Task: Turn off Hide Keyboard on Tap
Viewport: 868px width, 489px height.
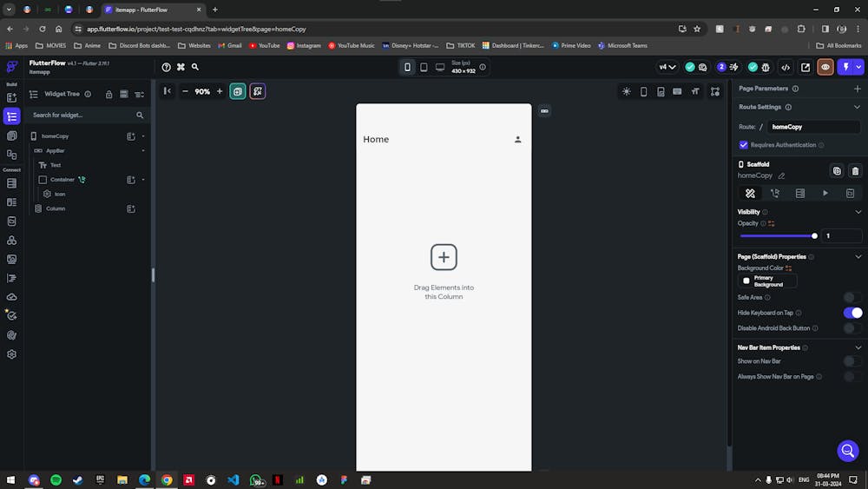Action: (x=852, y=313)
